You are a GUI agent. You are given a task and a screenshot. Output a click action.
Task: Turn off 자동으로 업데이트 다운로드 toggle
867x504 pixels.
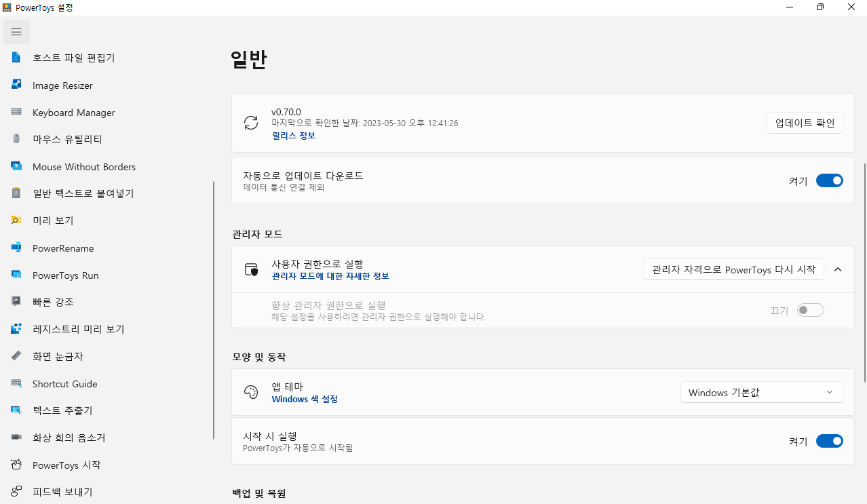[829, 180]
